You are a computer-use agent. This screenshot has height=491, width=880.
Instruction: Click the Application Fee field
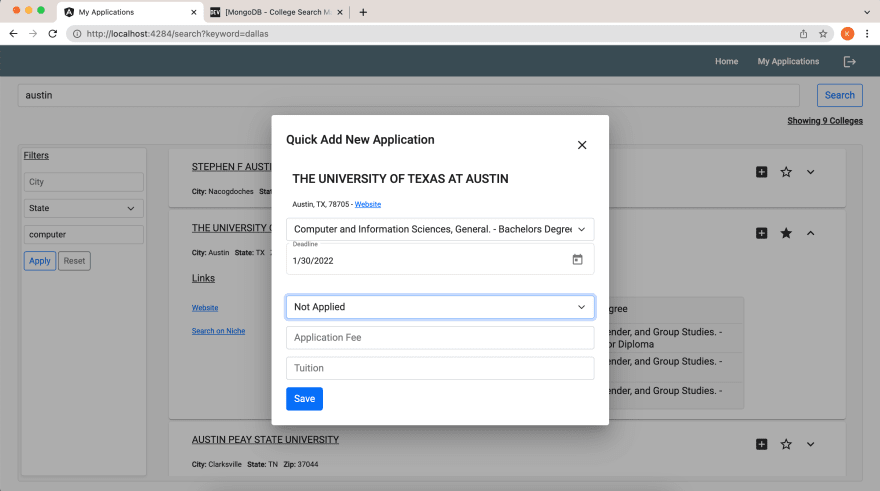tap(440, 338)
